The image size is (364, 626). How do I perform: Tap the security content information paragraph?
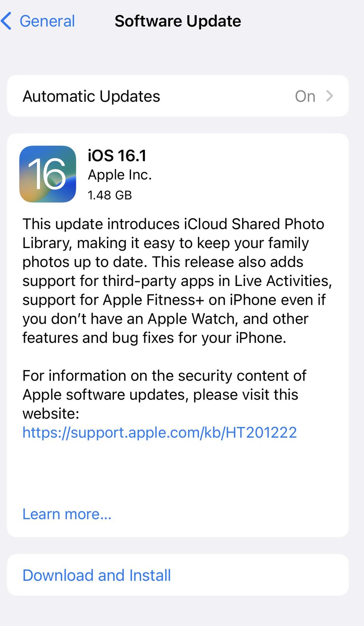point(164,395)
